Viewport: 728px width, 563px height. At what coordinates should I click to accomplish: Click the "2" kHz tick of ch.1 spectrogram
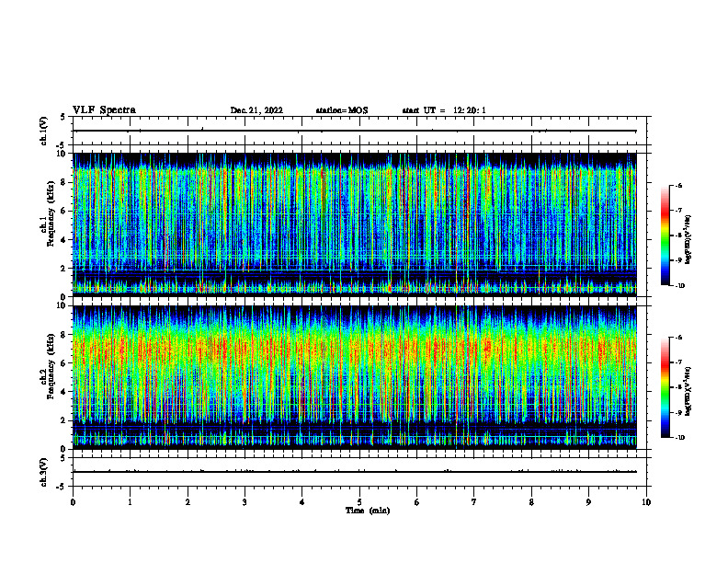(x=64, y=269)
